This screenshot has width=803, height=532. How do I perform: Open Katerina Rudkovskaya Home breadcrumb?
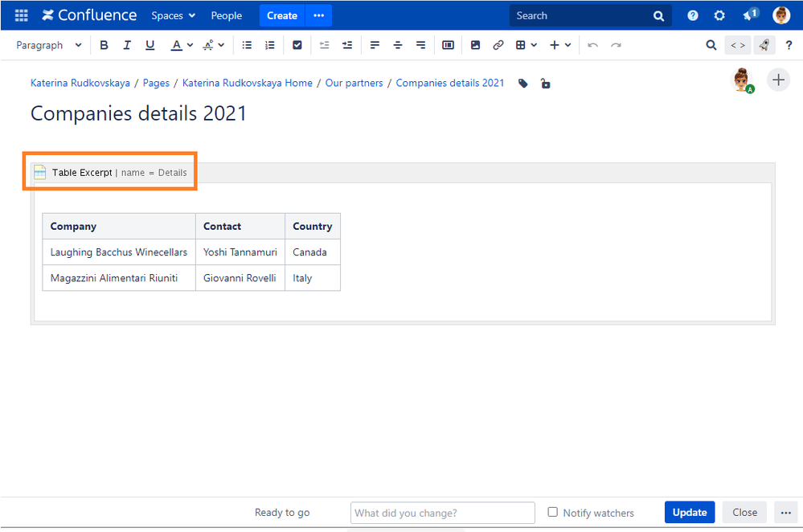[x=248, y=83]
